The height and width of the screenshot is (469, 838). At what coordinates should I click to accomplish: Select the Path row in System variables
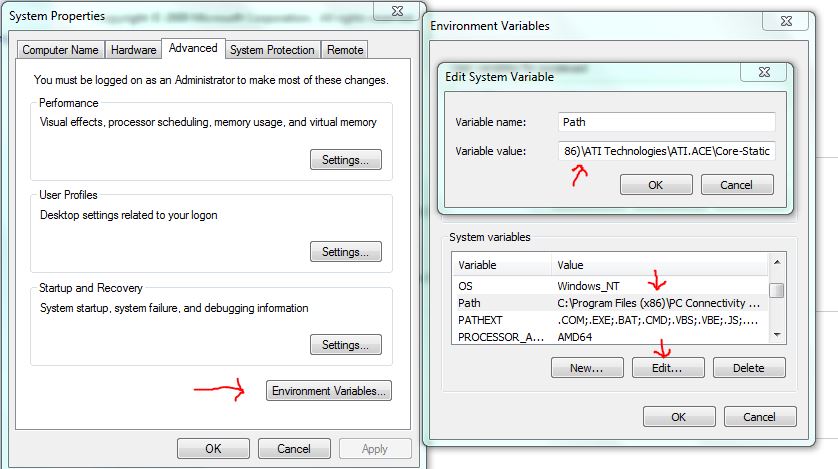coord(610,303)
